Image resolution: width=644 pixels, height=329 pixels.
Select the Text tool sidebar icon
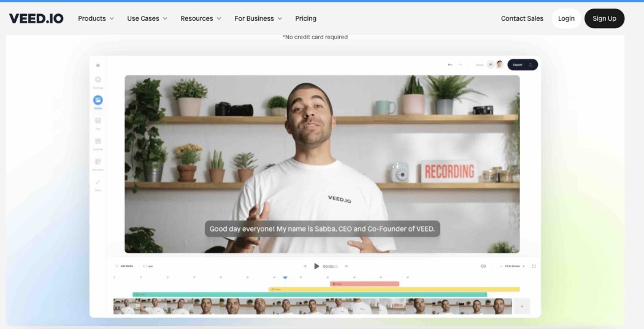coord(98,121)
